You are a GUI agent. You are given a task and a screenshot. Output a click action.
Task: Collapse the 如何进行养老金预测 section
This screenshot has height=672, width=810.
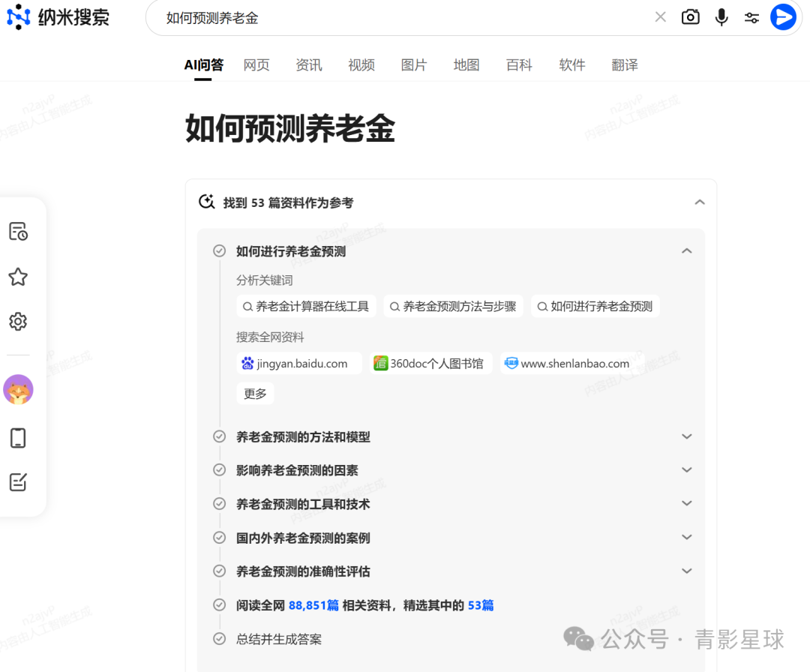(686, 250)
